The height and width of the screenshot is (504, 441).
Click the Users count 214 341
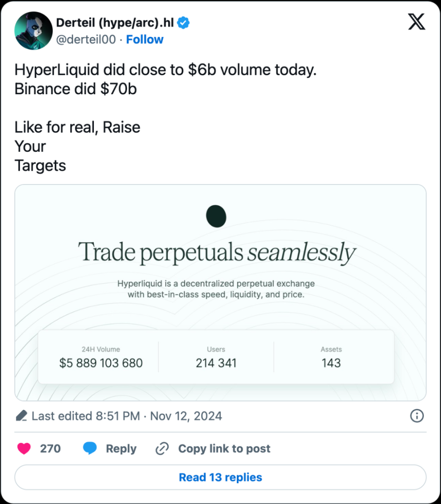click(x=216, y=363)
